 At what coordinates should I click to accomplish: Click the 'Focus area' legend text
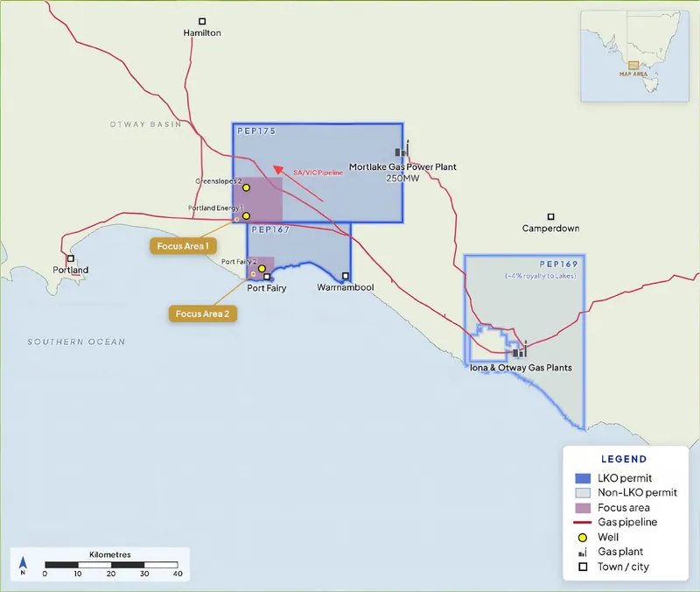coord(624,508)
